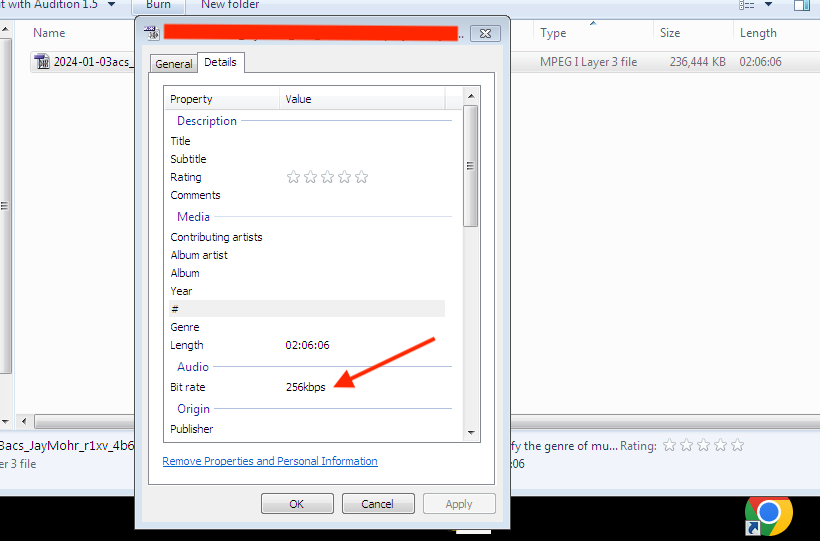
Task: Click the Burn button in Explorer toolbar
Action: [158, 5]
